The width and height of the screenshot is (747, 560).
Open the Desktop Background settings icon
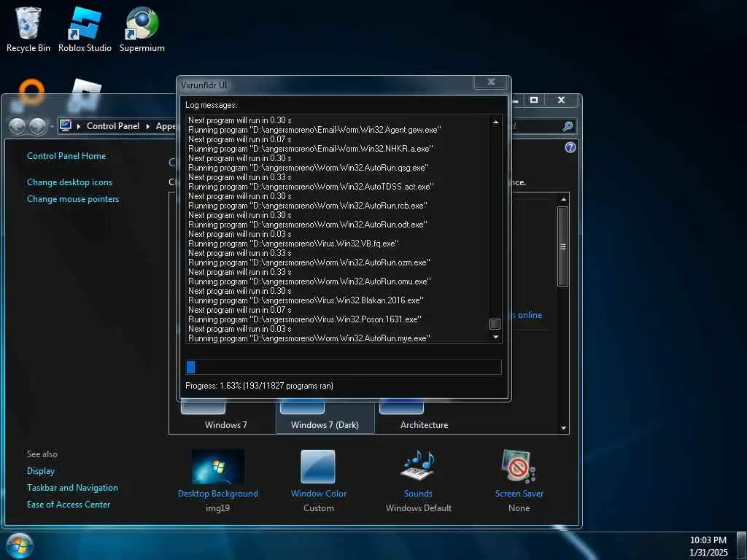pyautogui.click(x=217, y=467)
